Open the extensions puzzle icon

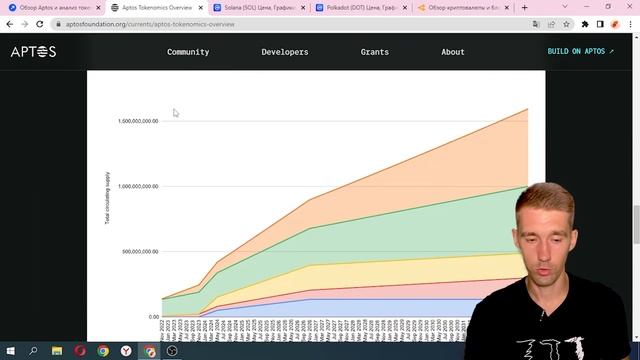[x=585, y=24]
